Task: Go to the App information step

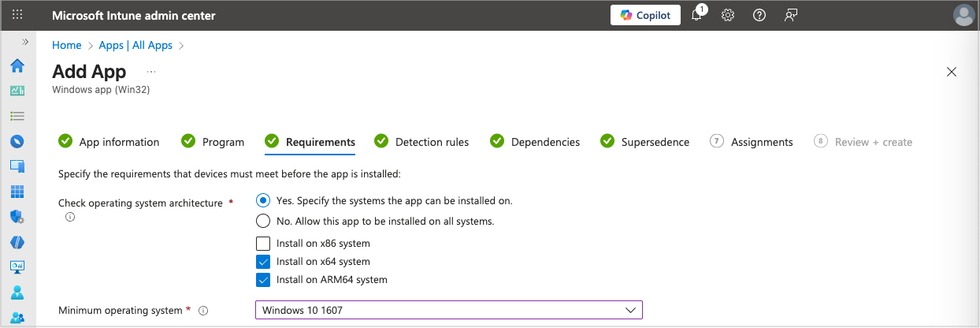Action: (110, 142)
